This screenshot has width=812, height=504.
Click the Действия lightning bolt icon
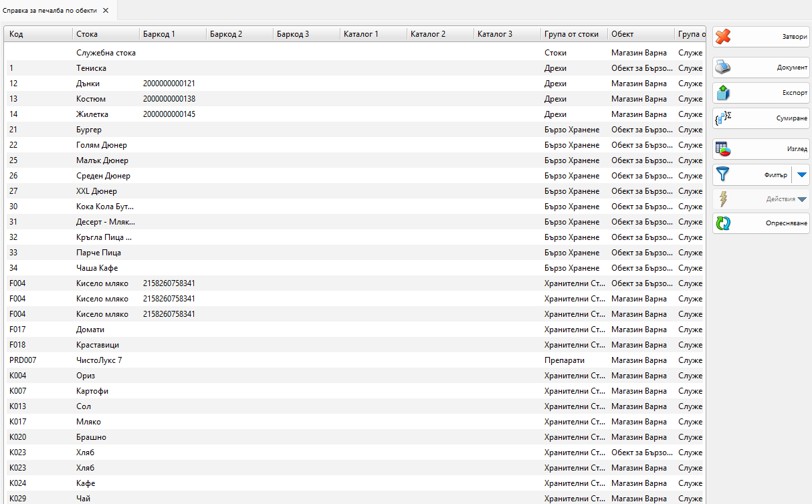tap(723, 199)
